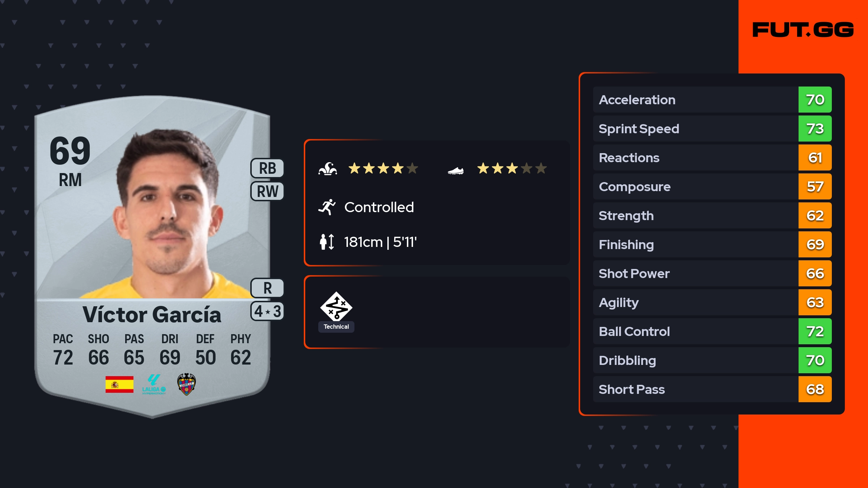
Task: Click the green 73 Sprint Speed value
Action: 815,129
